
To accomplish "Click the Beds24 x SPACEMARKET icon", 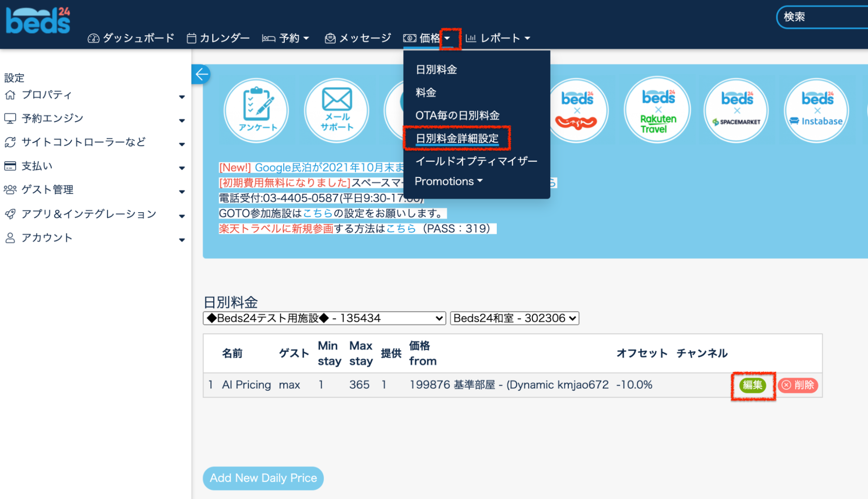I will point(736,110).
